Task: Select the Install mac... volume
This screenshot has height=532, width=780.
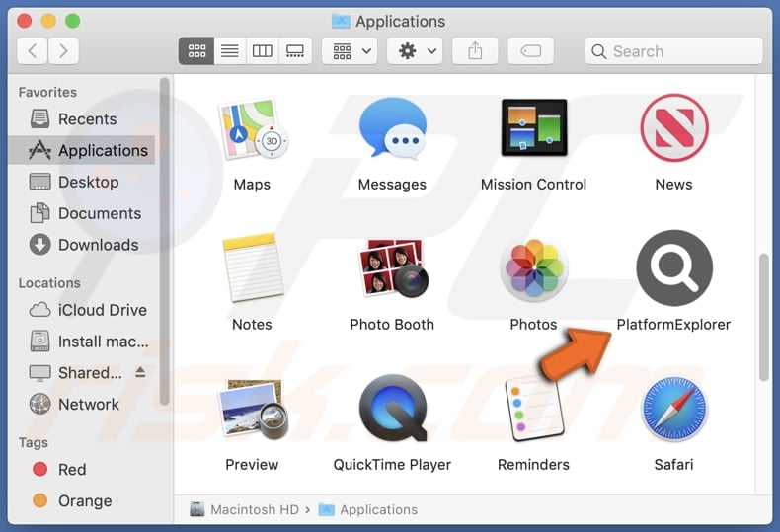Action: pos(82,342)
